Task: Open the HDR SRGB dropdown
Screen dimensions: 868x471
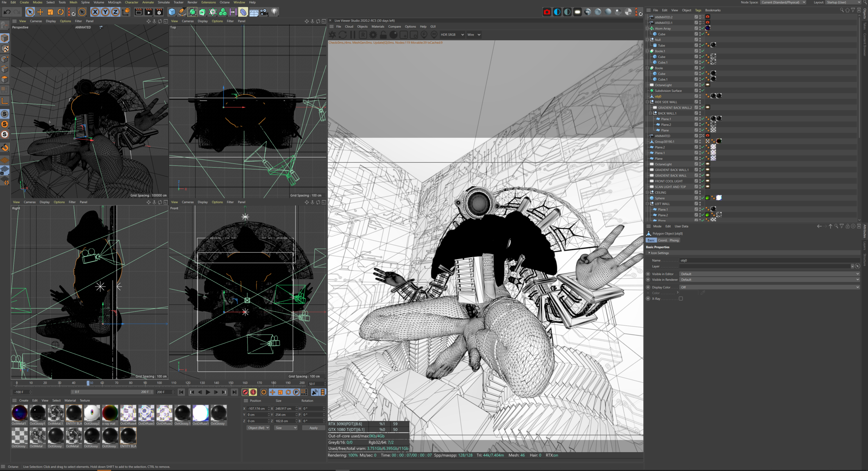Action: click(452, 35)
